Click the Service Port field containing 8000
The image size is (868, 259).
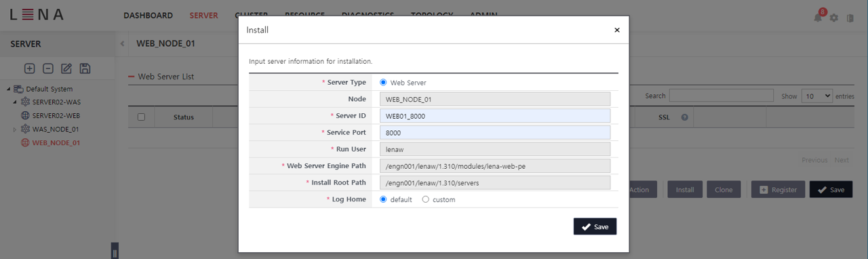(495, 133)
